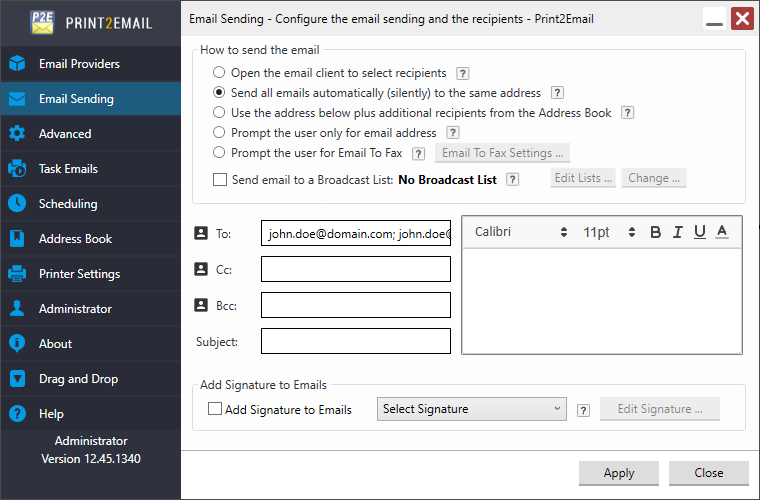760x500 pixels.
Task: Click the To address book icon
Action: pos(200,233)
